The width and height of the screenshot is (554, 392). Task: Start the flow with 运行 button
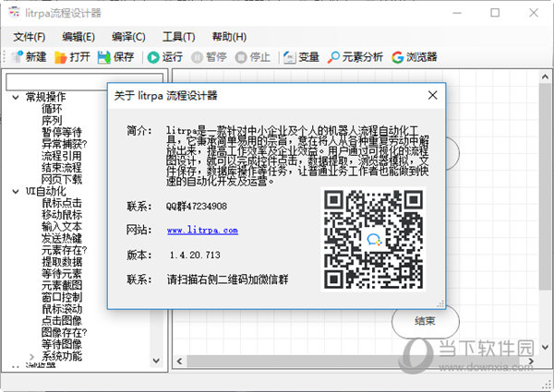tap(164, 57)
